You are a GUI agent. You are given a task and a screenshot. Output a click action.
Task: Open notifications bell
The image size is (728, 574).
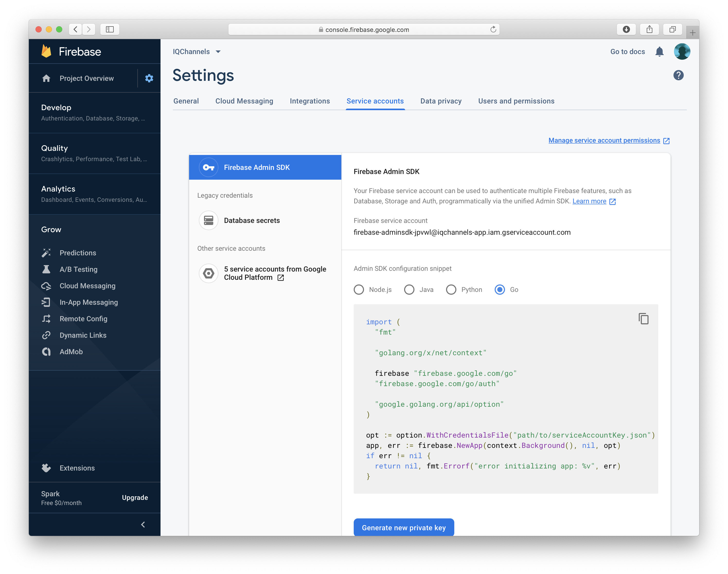click(x=660, y=51)
